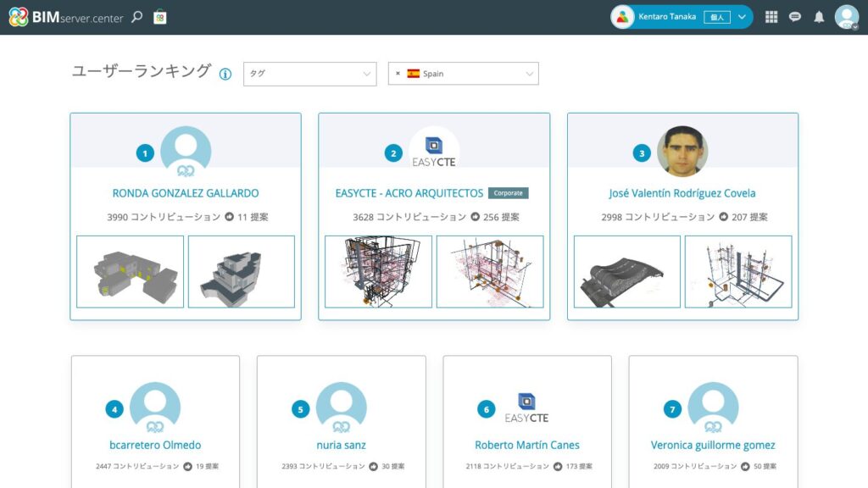
Task: Click the Corporate badge
Action: pyautogui.click(x=509, y=193)
